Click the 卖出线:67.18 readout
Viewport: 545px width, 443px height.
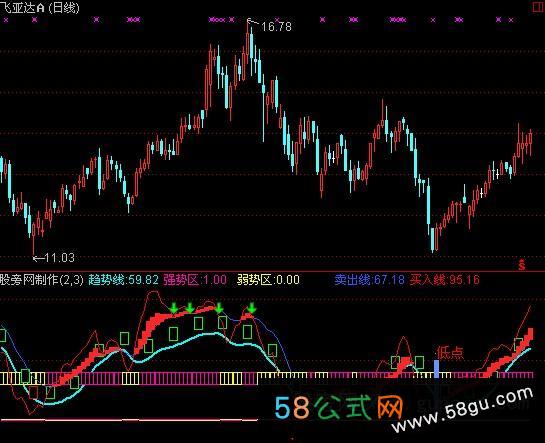[x=369, y=280]
